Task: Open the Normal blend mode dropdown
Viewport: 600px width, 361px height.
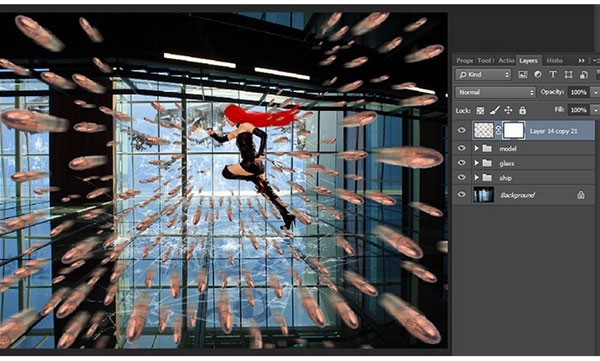Action: point(495,92)
